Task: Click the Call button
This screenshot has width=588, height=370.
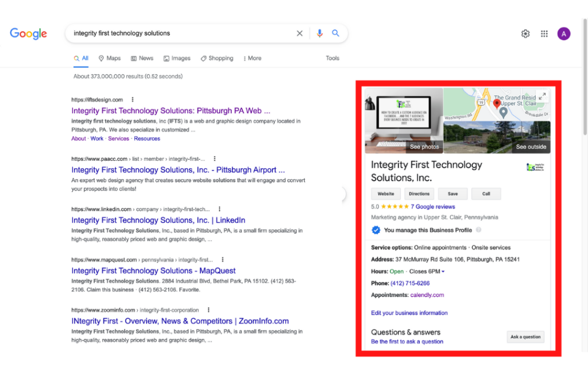Action: (x=486, y=194)
